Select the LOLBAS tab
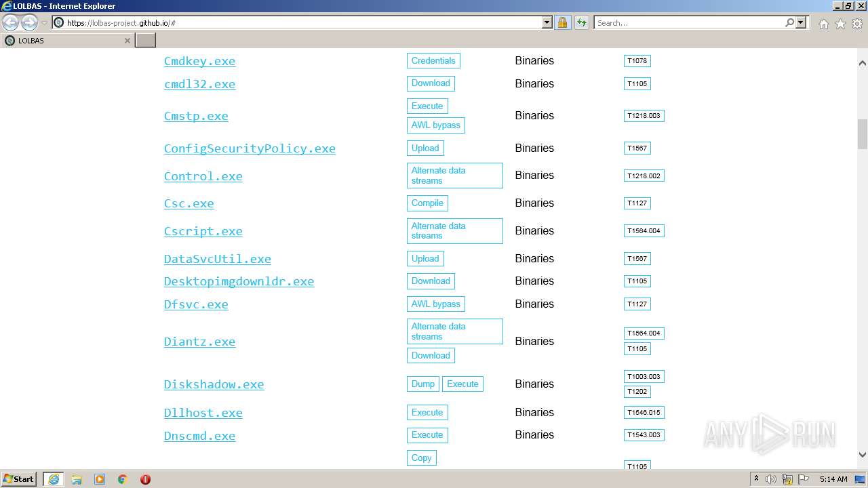 pyautogui.click(x=67, y=41)
